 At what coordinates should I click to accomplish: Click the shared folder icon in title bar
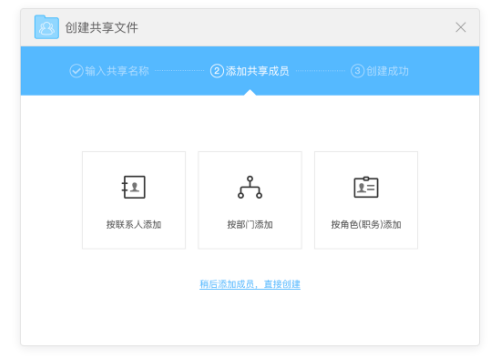46,27
